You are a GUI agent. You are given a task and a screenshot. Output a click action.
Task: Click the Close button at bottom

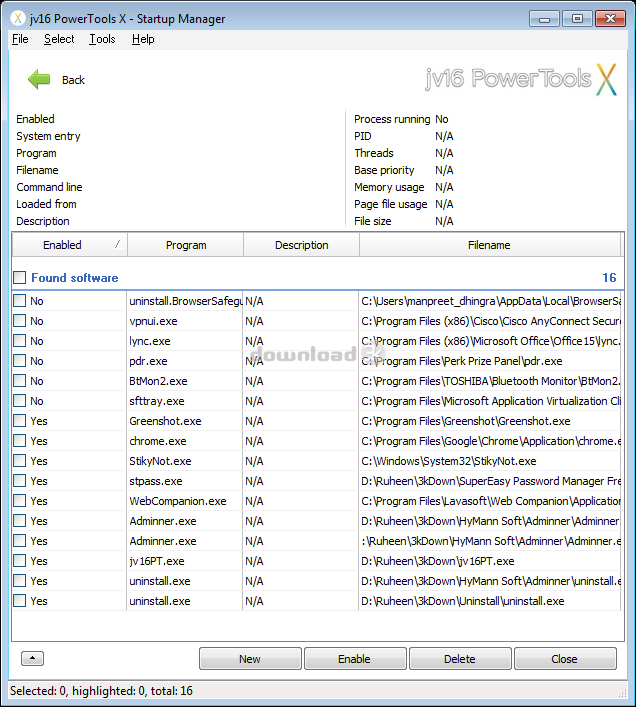point(565,659)
